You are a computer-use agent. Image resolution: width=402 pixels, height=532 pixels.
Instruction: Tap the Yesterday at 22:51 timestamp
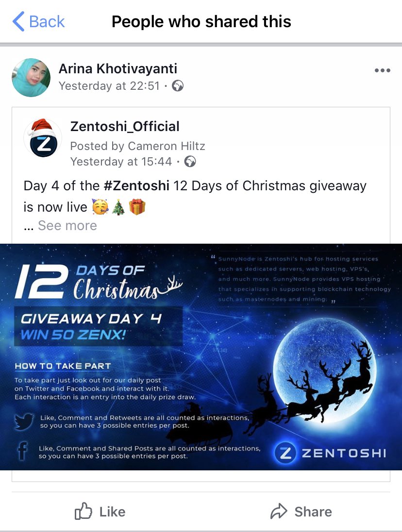point(109,86)
